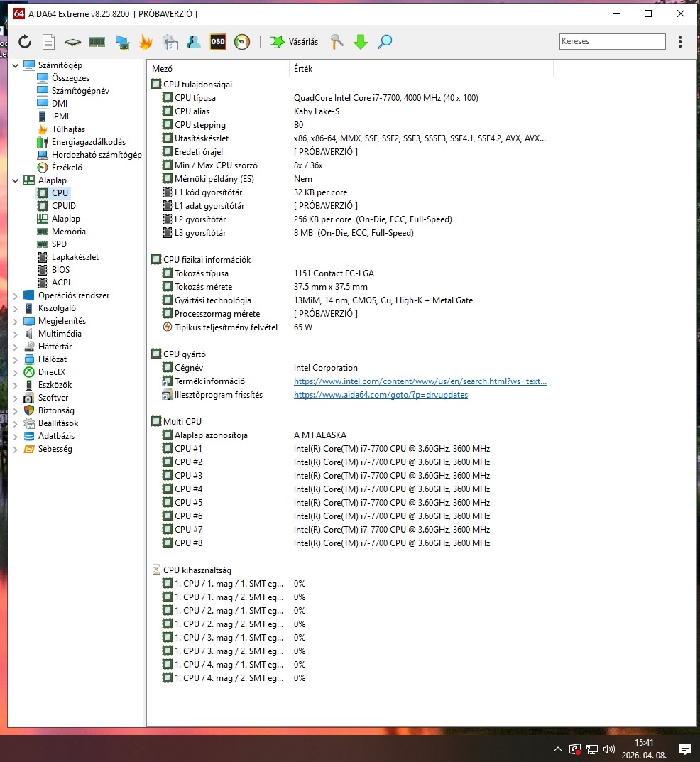This screenshot has height=762, width=700.
Task: Click the Szoftver tree icon
Action: [29, 398]
